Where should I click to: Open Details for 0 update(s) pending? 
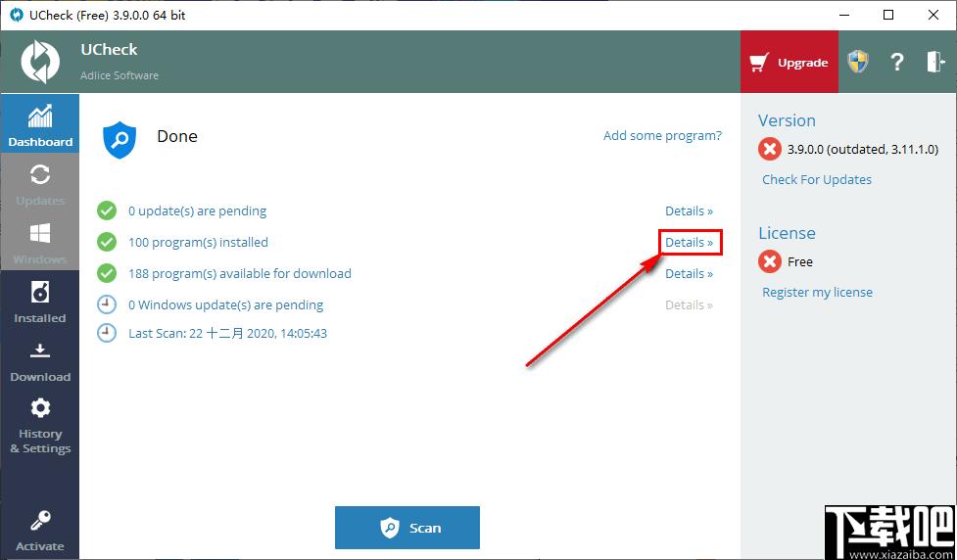coord(689,211)
